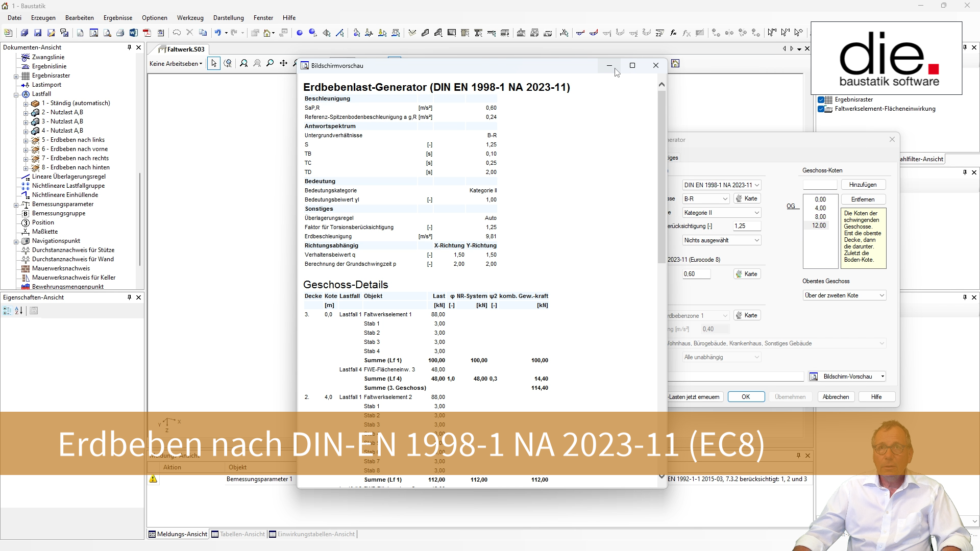Viewport: 980px width, 551px height.
Task: Expand the Lastfall 1 - Ständig node
Action: [x=26, y=104]
